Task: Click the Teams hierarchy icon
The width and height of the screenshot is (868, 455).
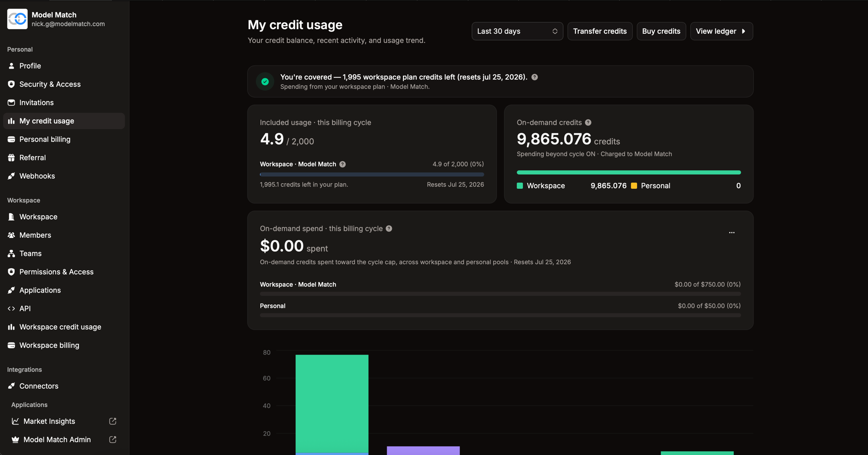Action: (11, 254)
